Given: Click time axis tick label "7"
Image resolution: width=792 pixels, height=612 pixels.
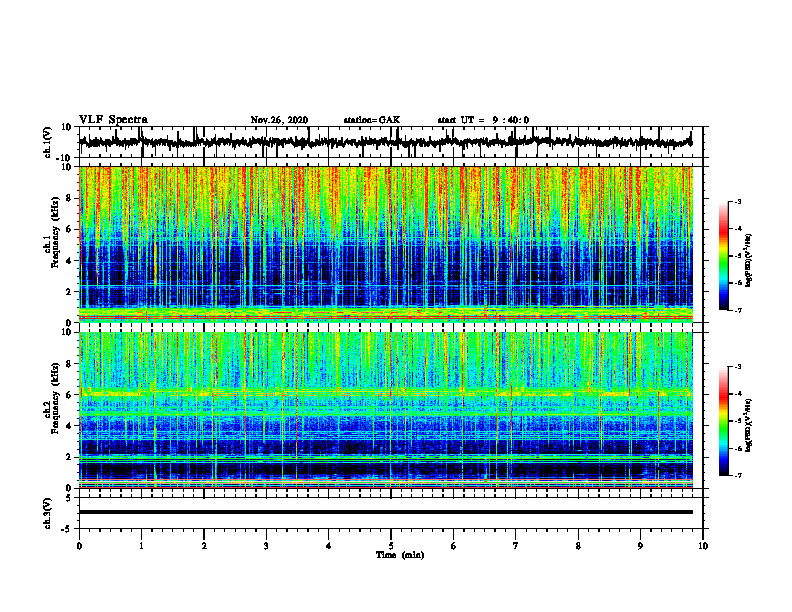Looking at the screenshot, I should [516, 546].
